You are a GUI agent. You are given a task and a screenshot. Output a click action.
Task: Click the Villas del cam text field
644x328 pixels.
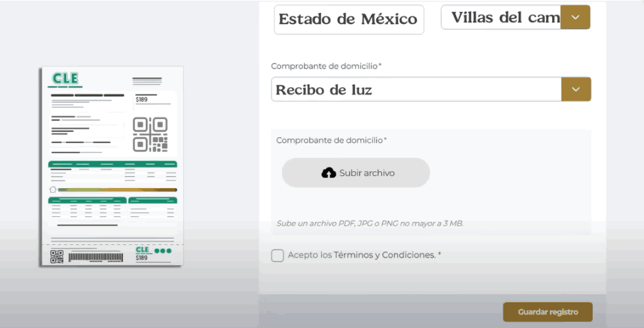[501, 18]
